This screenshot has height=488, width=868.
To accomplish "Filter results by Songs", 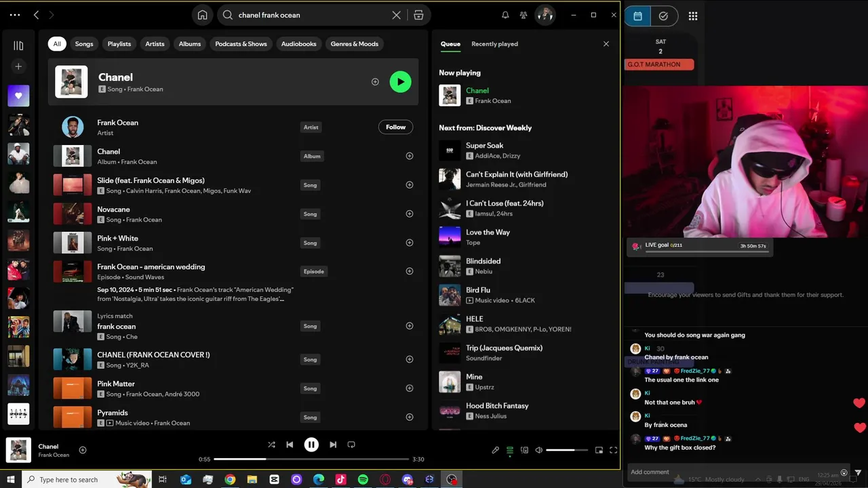I will pyautogui.click(x=84, y=44).
